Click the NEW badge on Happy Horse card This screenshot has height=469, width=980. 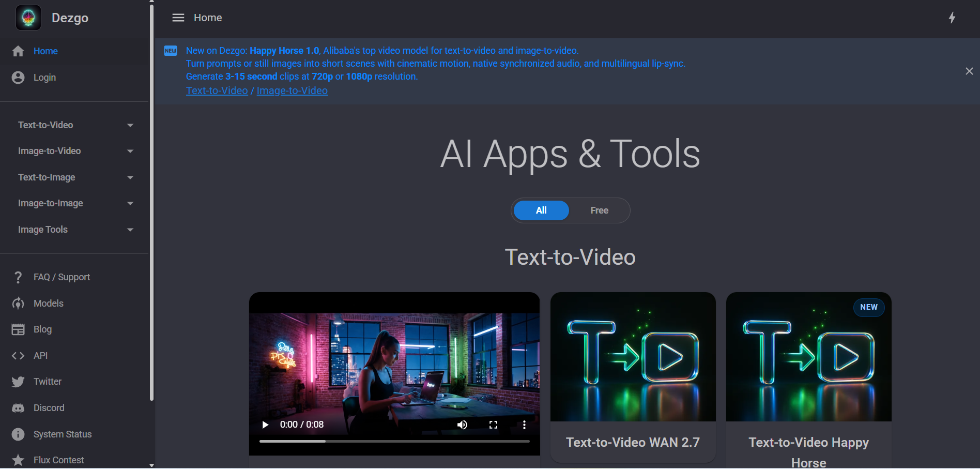869,307
